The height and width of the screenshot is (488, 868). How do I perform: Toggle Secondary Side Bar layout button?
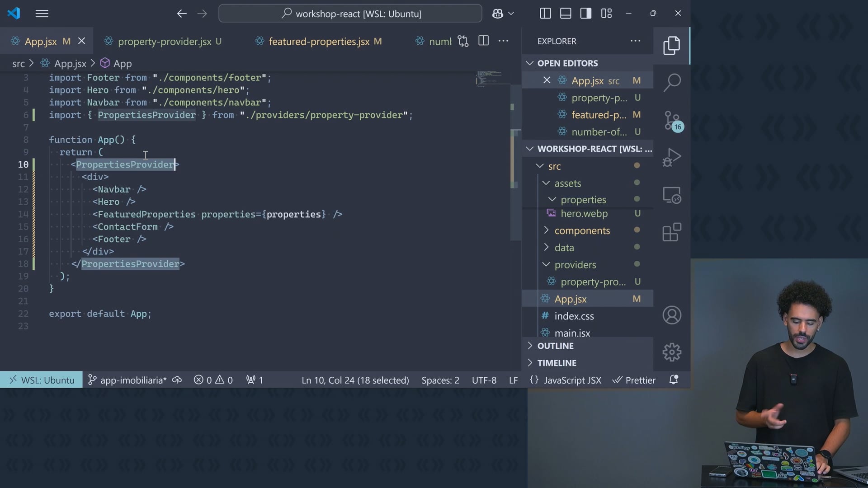[586, 14]
